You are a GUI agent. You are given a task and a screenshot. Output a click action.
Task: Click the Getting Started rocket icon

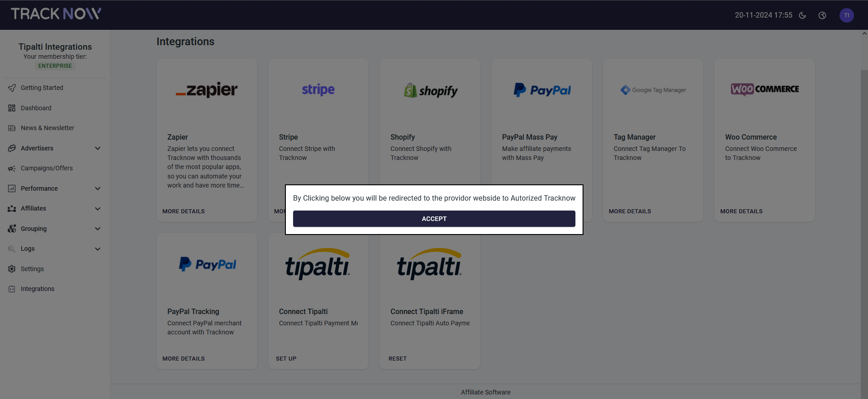coord(12,88)
